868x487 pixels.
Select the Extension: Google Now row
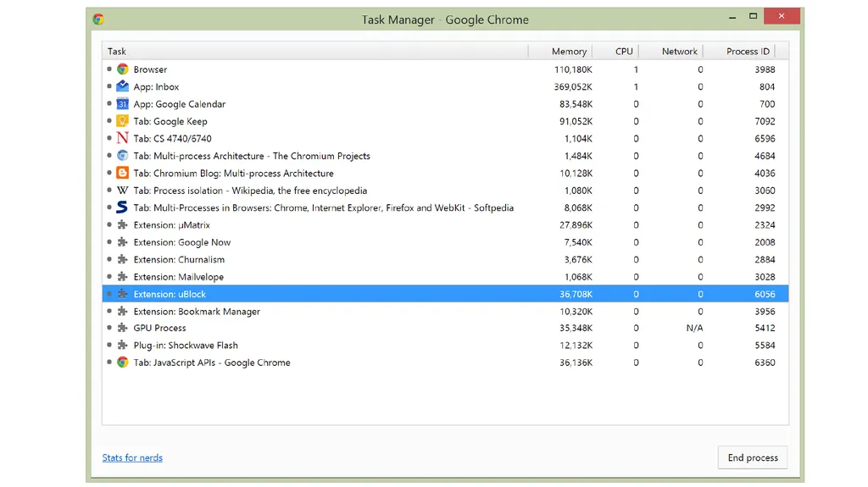pos(445,242)
